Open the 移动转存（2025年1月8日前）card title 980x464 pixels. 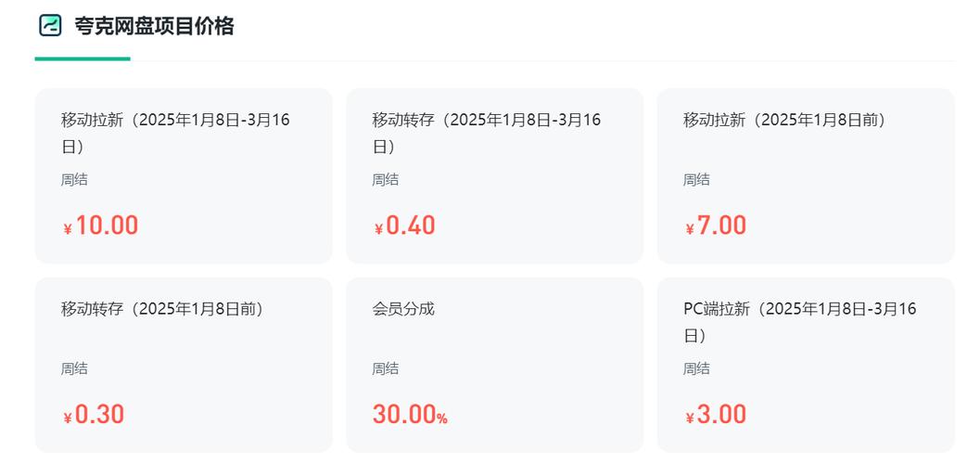click(x=162, y=309)
